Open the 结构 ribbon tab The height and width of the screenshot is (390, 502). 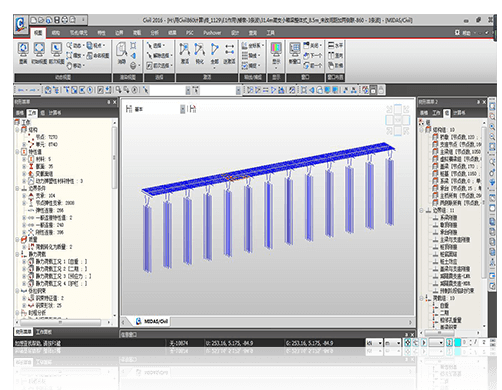click(x=56, y=33)
